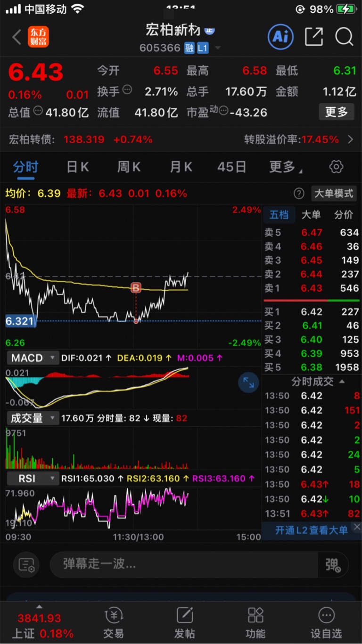Tap the battery status icon
Image resolution: width=362 pixels, height=644 pixels.
346,9
